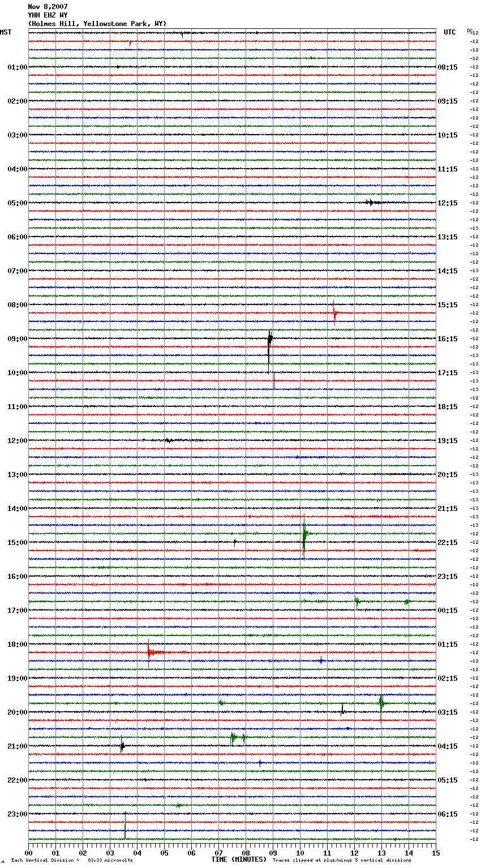The image size is (481, 868).
Task: Click the 17:15 UTC time label
Action: 448,373
